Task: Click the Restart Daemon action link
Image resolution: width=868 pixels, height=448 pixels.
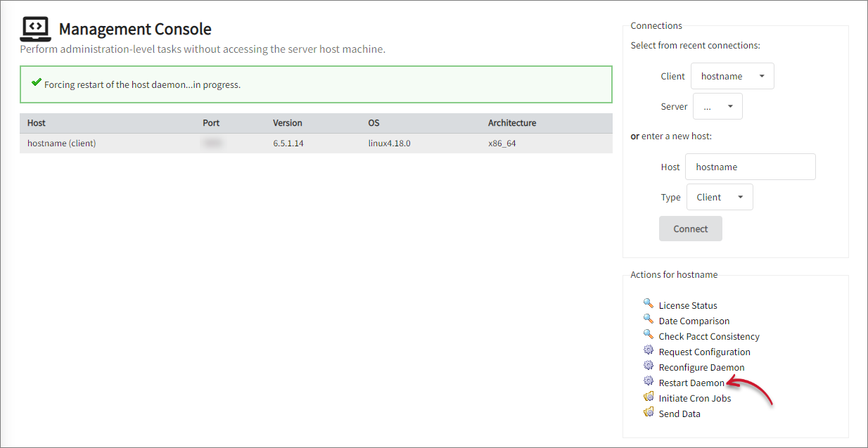Action: [691, 382]
